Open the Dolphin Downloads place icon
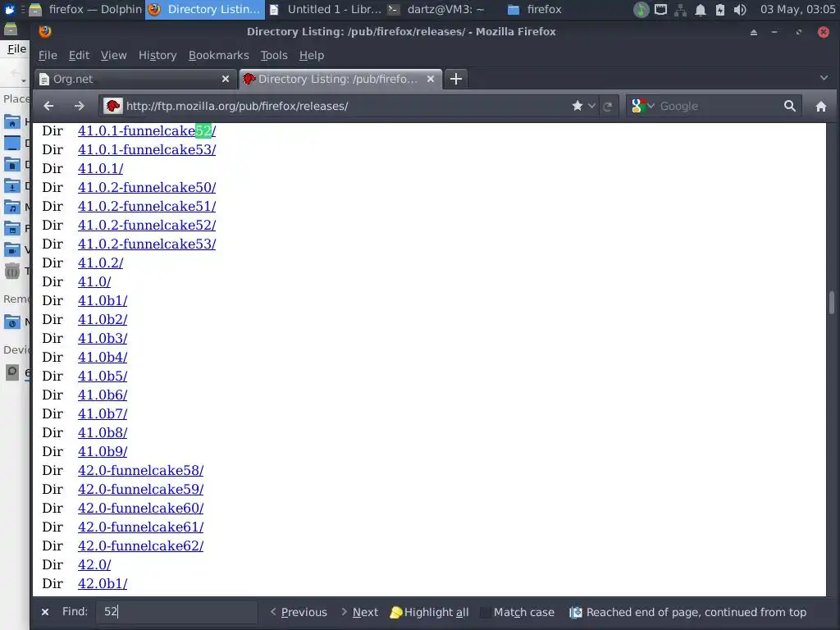This screenshot has width=840, height=630. (11, 186)
